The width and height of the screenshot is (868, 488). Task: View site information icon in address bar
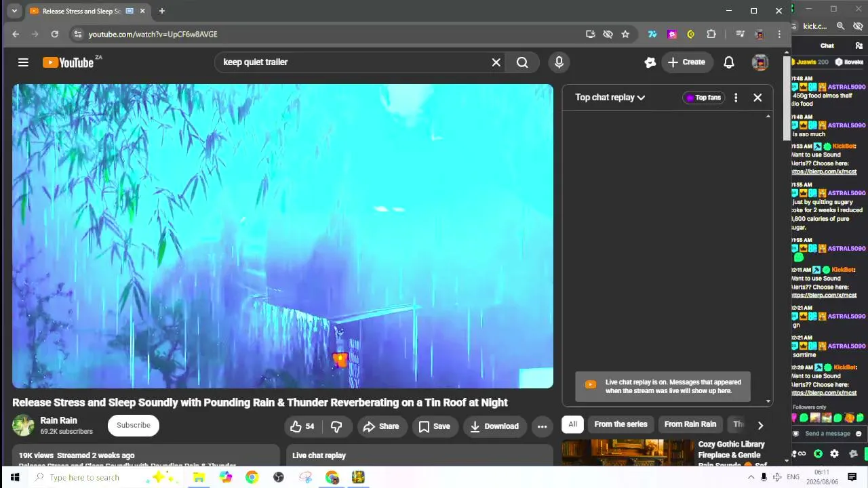78,34
